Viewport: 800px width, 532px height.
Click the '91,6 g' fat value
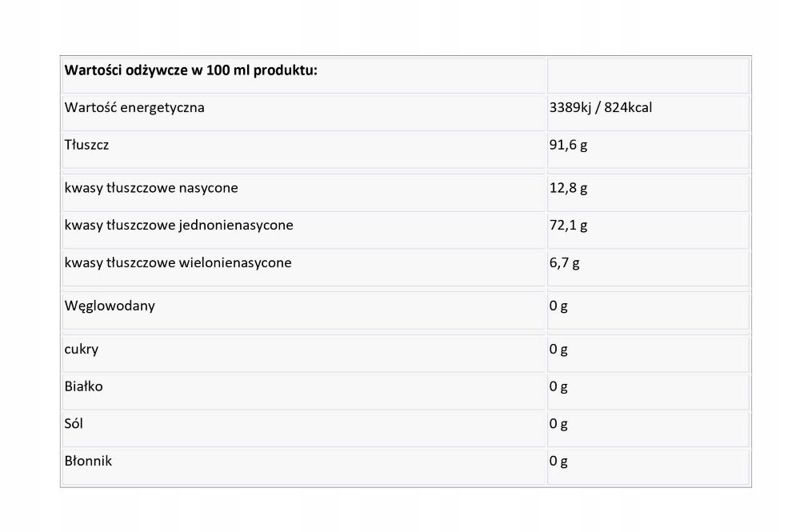[569, 145]
